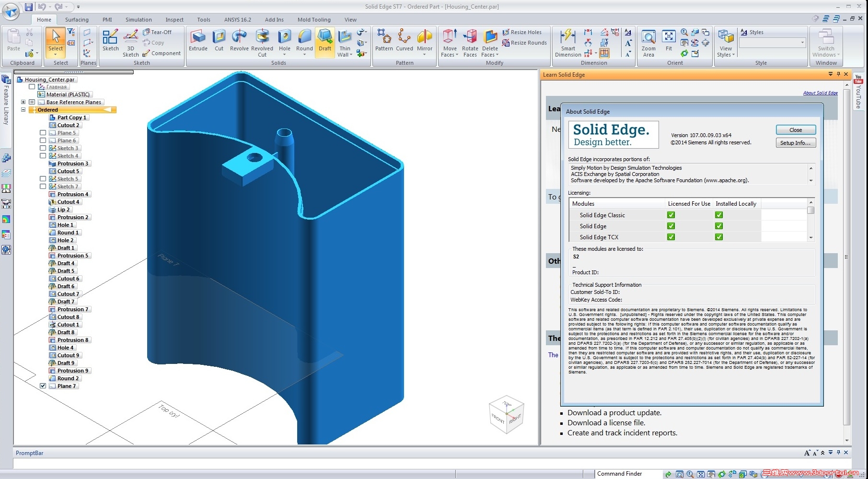Toggle the Главная checkbox in the tree
Viewport: 868px width, 479px height.
[32, 87]
